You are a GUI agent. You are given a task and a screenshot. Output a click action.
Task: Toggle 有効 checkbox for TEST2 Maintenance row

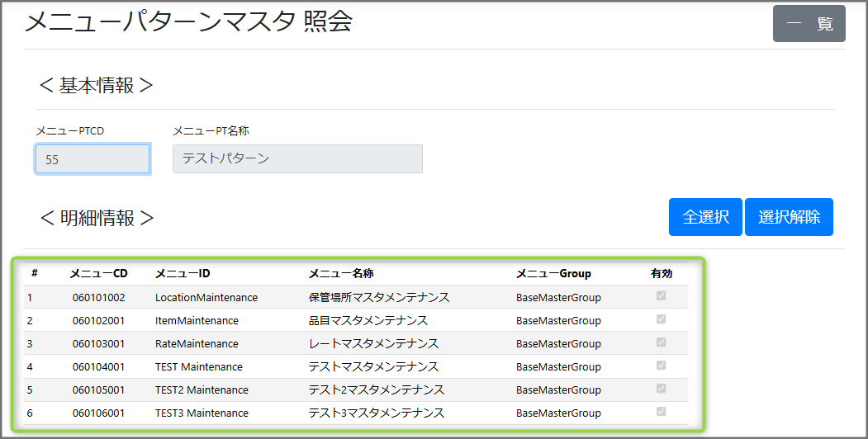[661, 389]
